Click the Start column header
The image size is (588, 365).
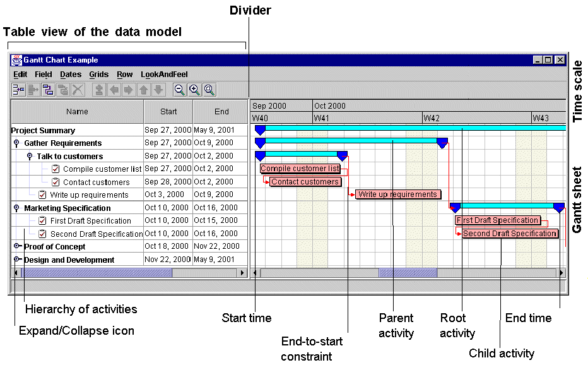click(168, 112)
